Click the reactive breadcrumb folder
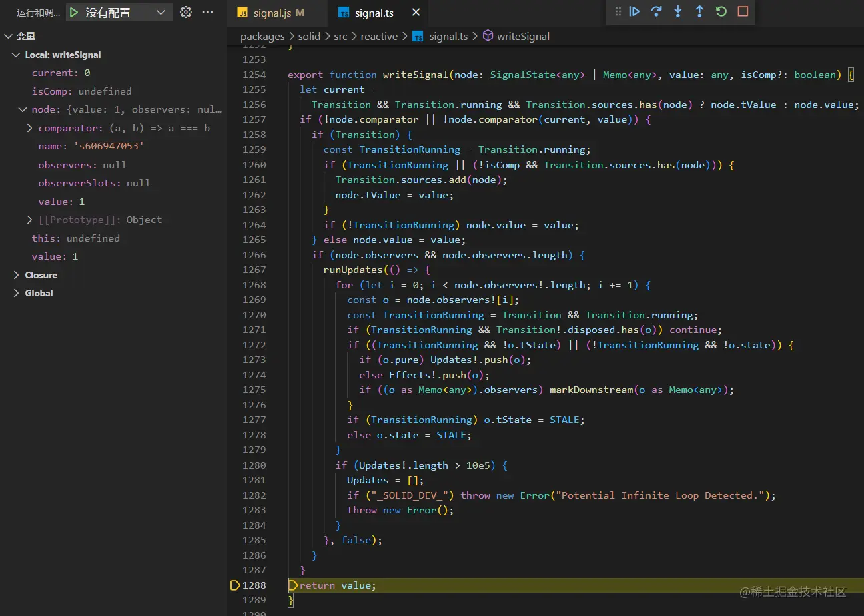The height and width of the screenshot is (616, 864). click(379, 37)
